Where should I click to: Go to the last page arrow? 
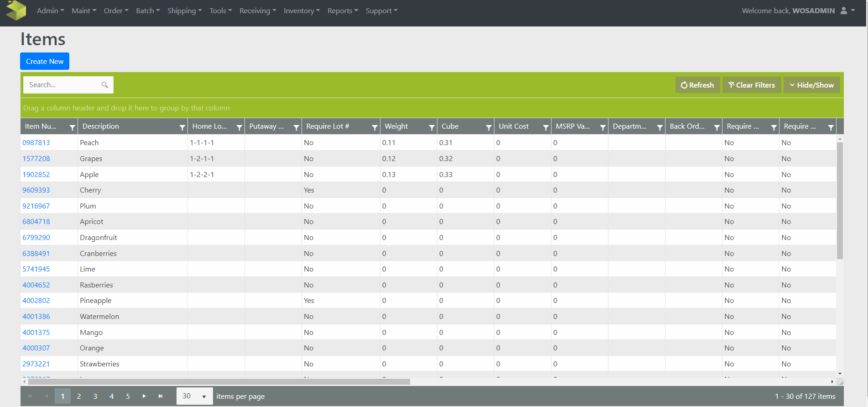161,396
